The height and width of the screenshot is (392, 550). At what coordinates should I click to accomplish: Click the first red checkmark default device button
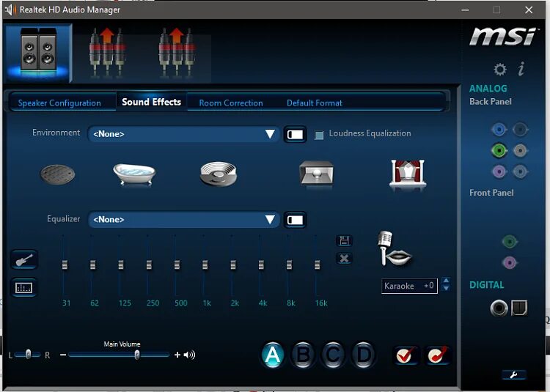406,355
